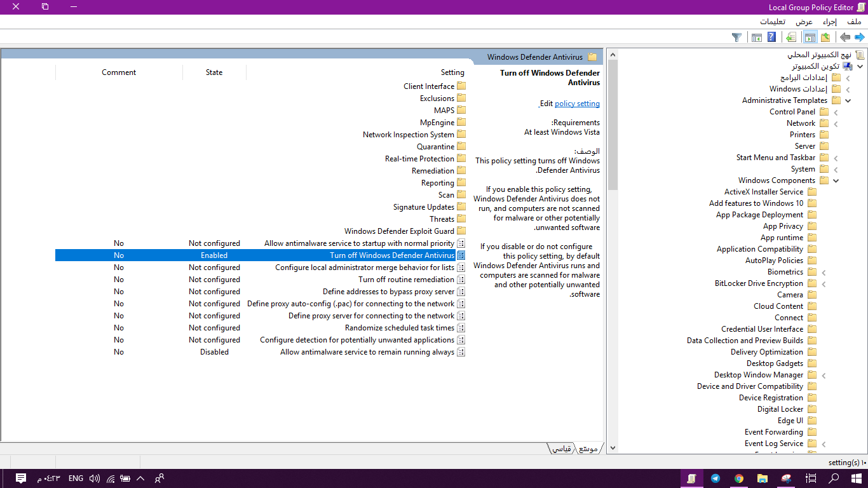Expand the Desktop Window Manager node
Image resolution: width=868 pixels, height=488 pixels.
(x=824, y=375)
